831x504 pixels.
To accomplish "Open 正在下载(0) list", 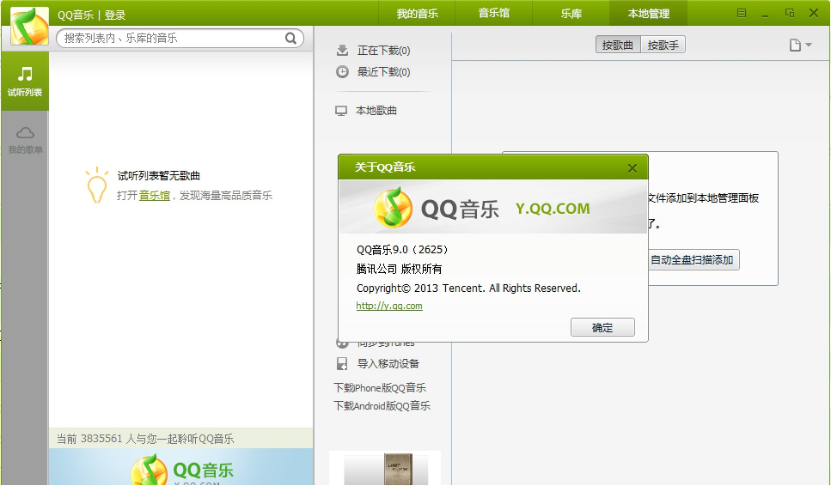I will point(383,51).
